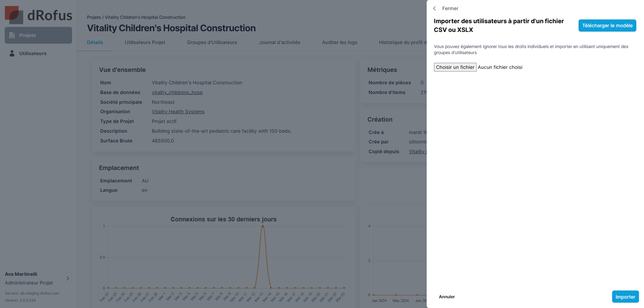This screenshot has height=308, width=644.
Task: Follow the Vitality Health Systems organisation link
Action: click(178, 112)
